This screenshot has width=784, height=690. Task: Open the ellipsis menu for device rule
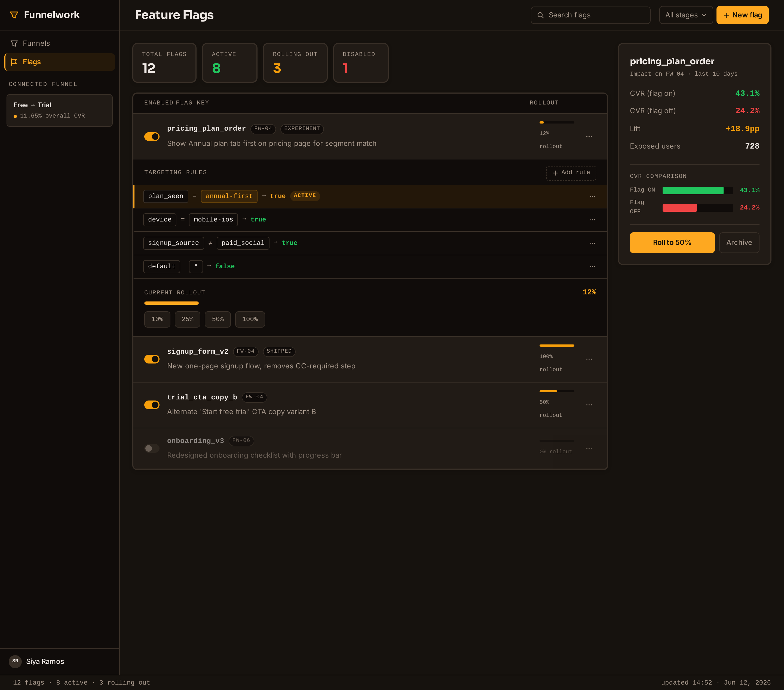592,220
